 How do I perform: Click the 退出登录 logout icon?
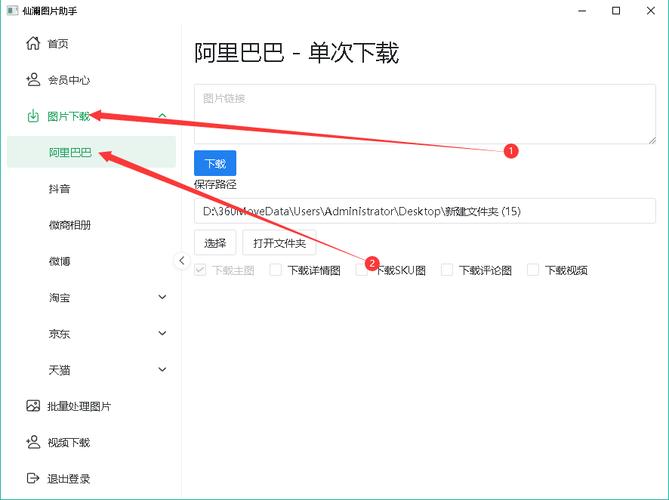point(33,478)
